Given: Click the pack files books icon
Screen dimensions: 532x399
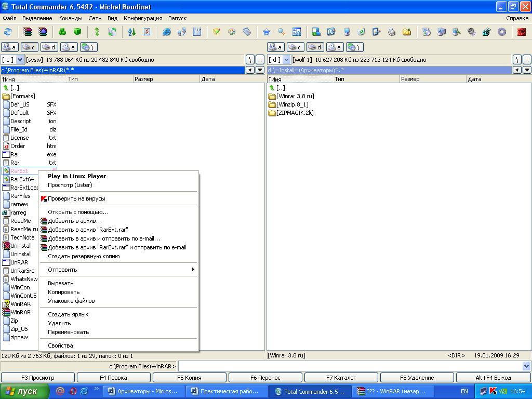Looking at the screenshot, I should tap(28, 32).
